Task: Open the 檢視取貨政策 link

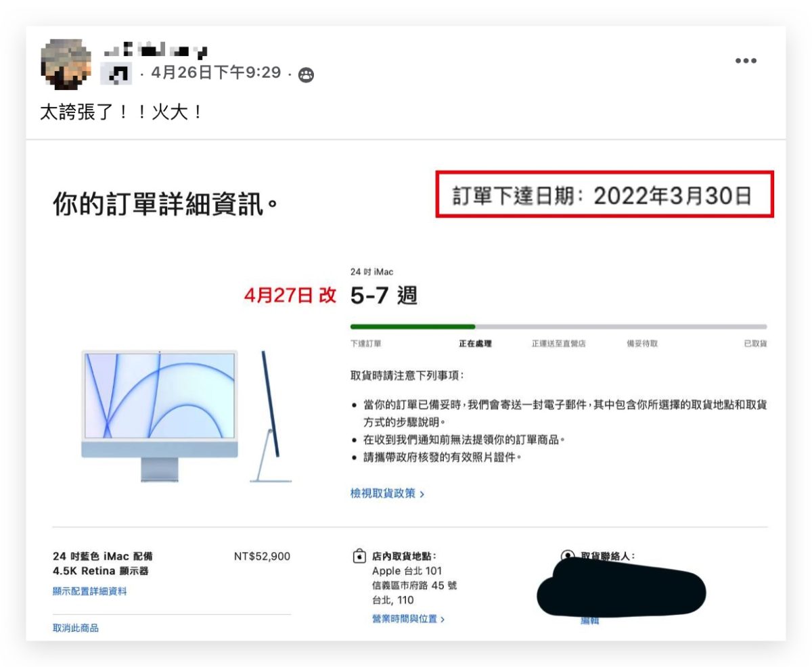Action: [x=387, y=494]
